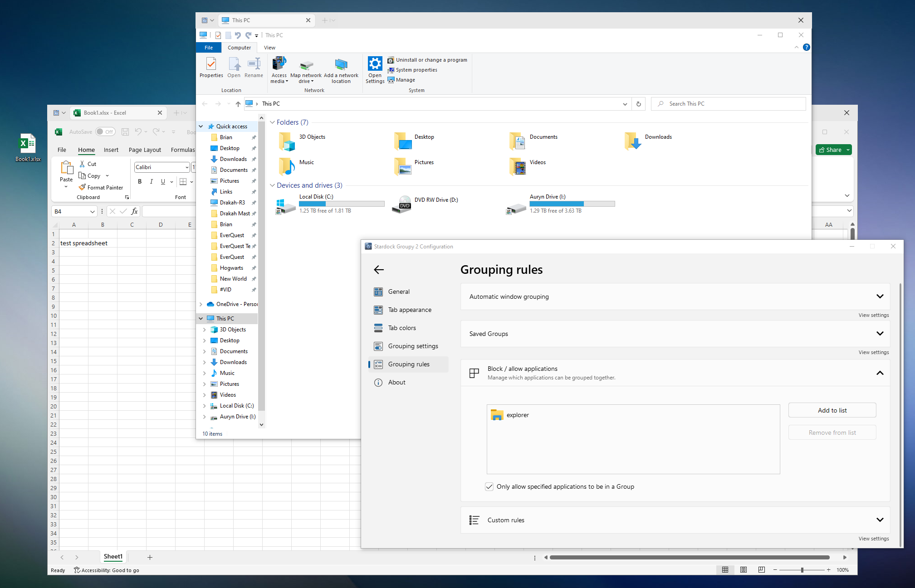Image resolution: width=915 pixels, height=588 pixels.
Task: Collapse the Folders (7) group
Action: pyautogui.click(x=272, y=122)
